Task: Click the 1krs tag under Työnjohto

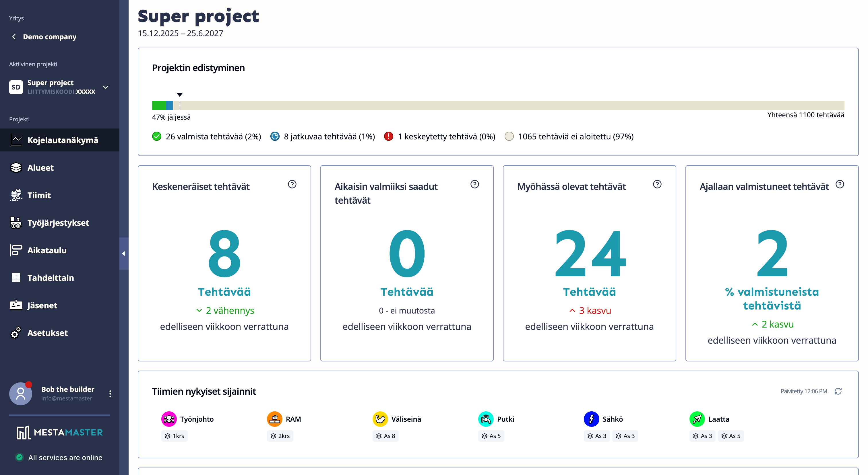Action: 174,436
